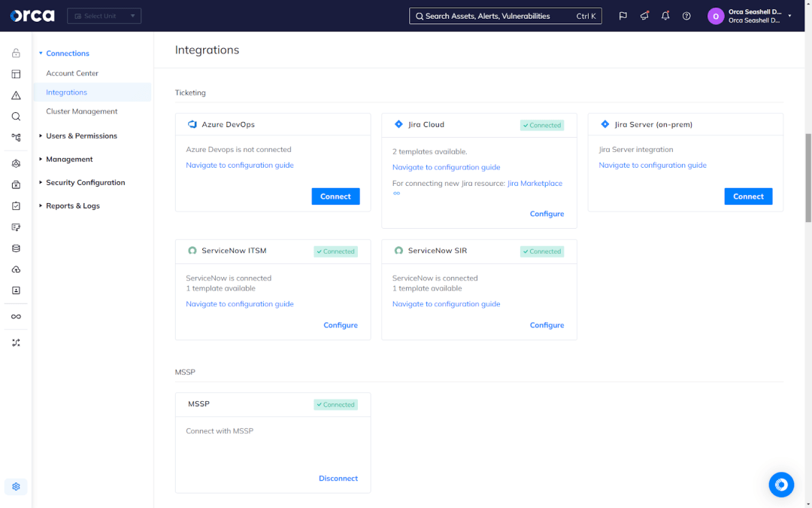Click Connect button on Azure DevOps card

pos(335,196)
